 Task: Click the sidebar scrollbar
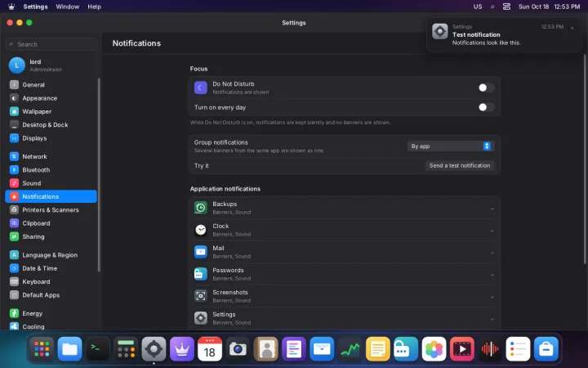(99, 175)
